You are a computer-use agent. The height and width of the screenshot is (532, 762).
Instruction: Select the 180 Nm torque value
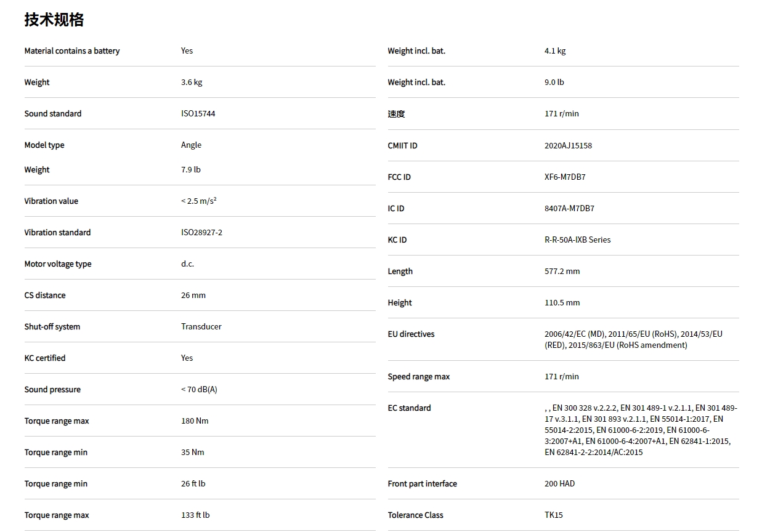tap(195, 421)
